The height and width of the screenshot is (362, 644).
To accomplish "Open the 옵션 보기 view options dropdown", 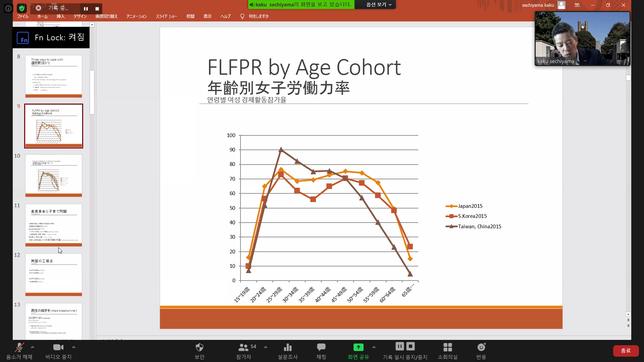I will click(378, 5).
